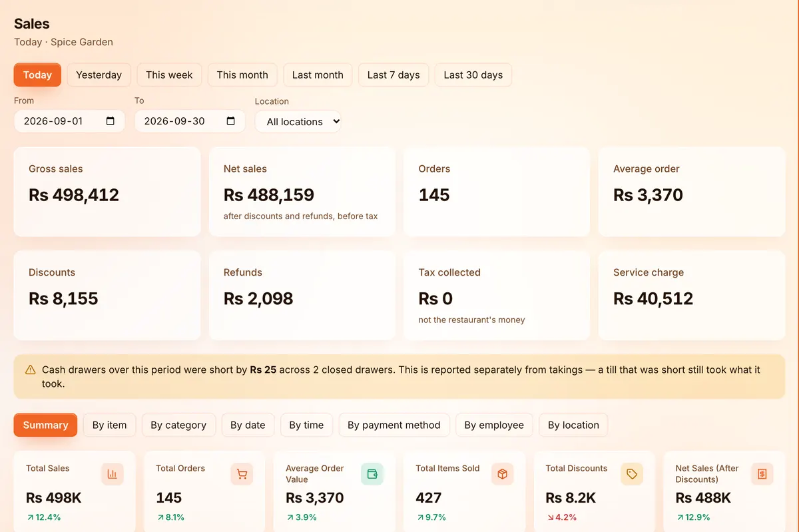The width and height of the screenshot is (799, 532).
Task: Click the Total Discounts down-trend arrow
Action: pos(549,517)
